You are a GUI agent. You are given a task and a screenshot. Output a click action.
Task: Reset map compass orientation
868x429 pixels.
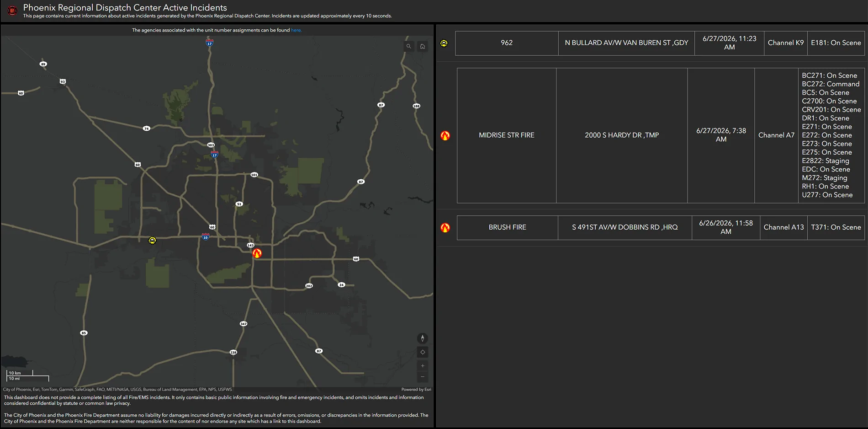(423, 338)
